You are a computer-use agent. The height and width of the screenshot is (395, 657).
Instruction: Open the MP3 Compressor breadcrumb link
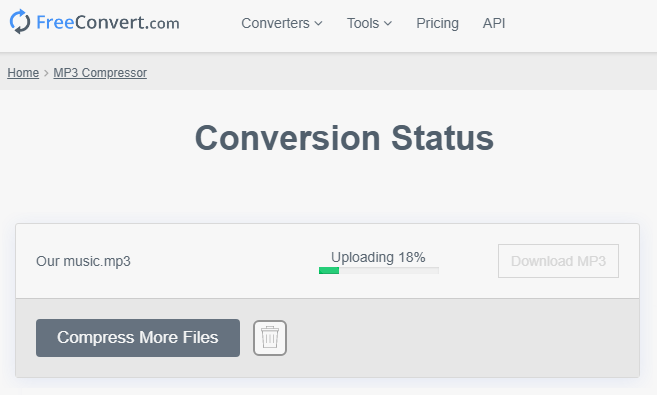(x=100, y=73)
